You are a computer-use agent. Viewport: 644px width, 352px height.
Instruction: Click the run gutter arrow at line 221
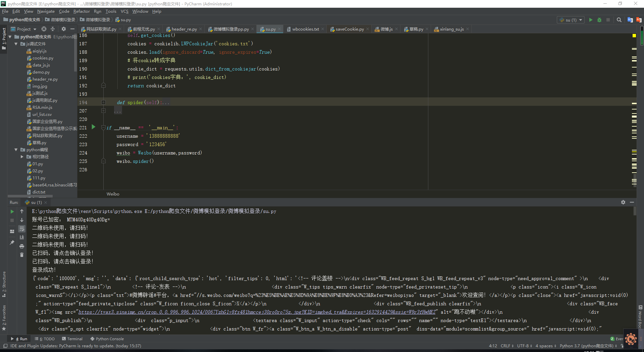(x=94, y=127)
